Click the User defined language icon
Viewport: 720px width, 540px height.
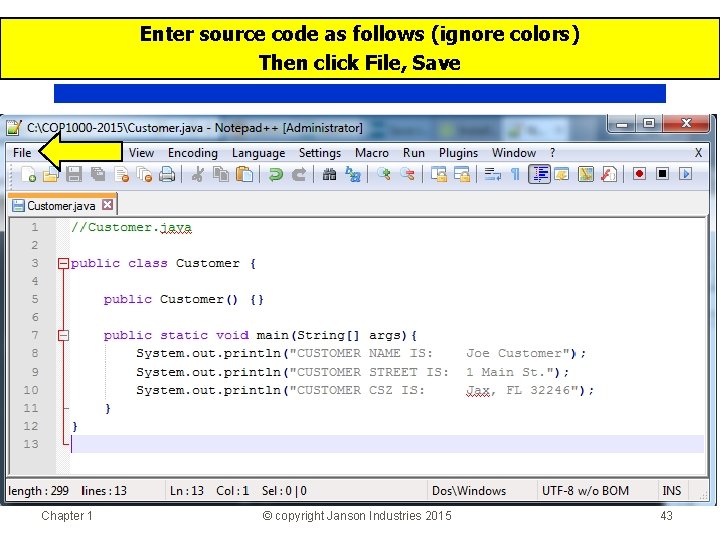562,174
